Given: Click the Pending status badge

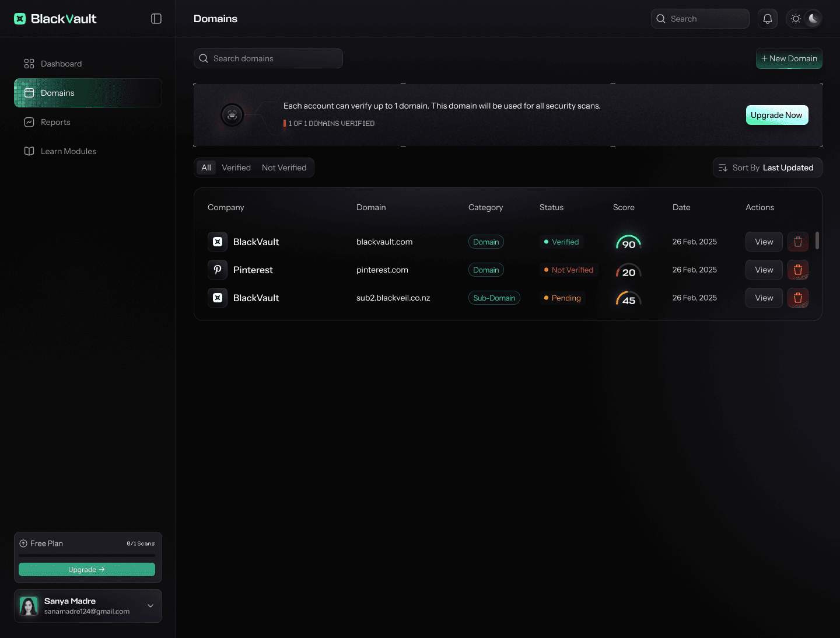Looking at the screenshot, I should coord(562,298).
